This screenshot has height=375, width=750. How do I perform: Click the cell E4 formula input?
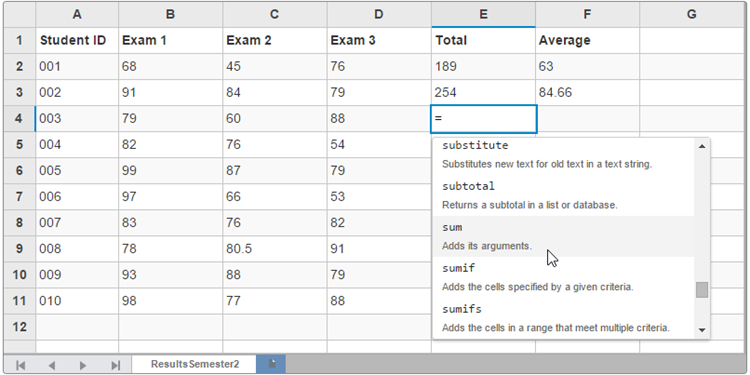point(484,119)
